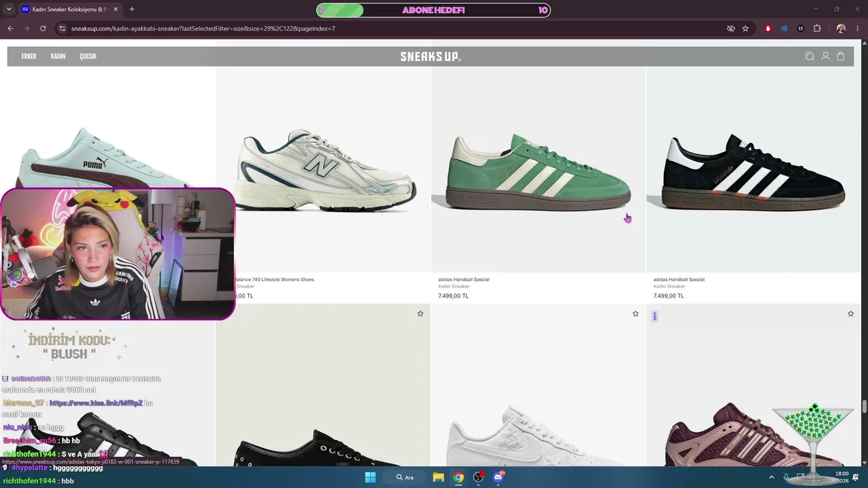
Task: Click the Ara search box in the taskbar
Action: point(406,477)
